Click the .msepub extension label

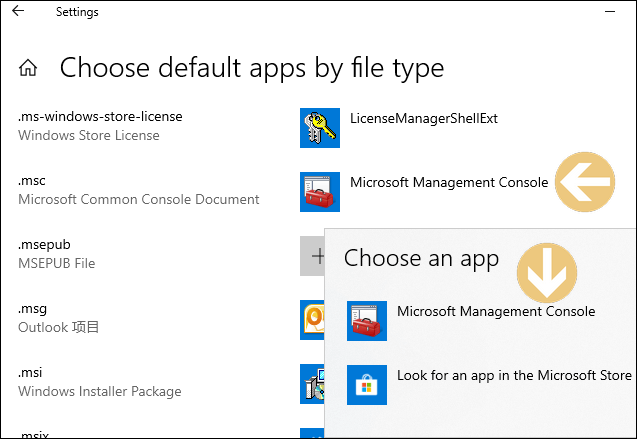[44, 245]
